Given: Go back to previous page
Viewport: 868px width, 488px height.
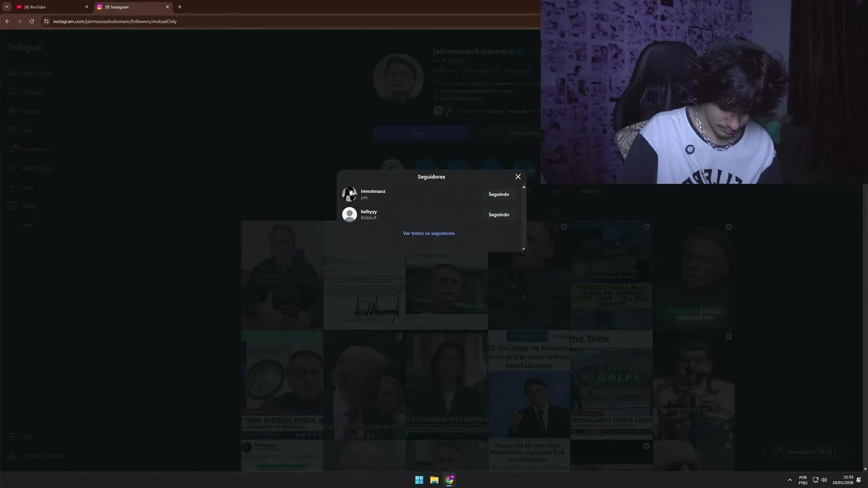Looking at the screenshot, I should pos(7,21).
